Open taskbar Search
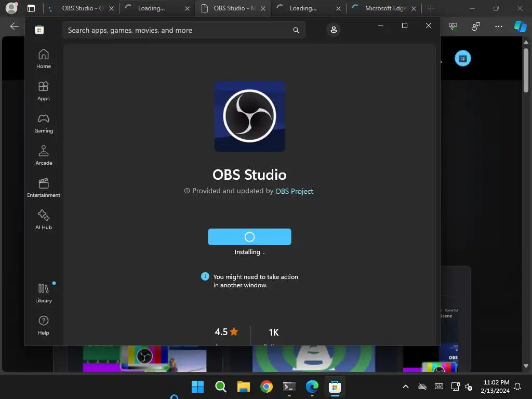The image size is (532, 399). tap(220, 387)
